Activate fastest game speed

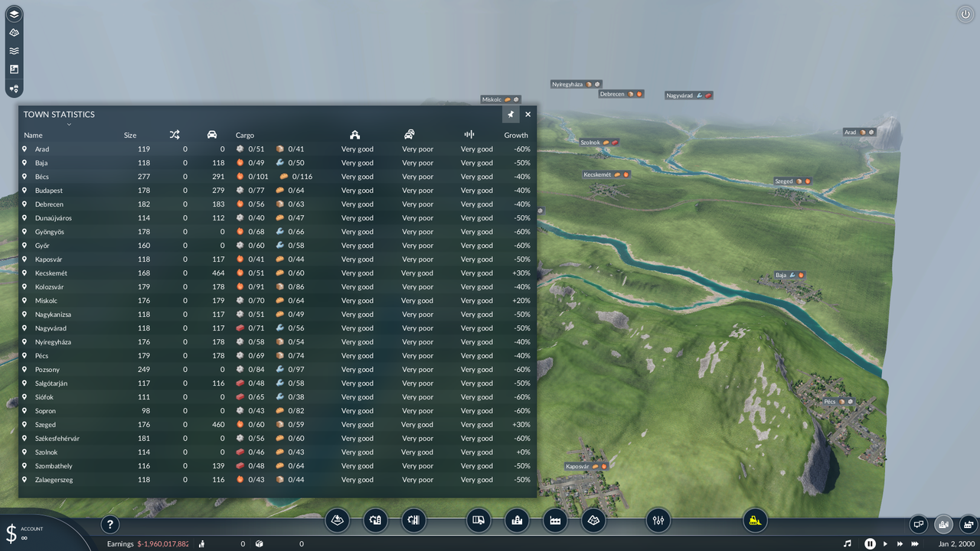(916, 543)
